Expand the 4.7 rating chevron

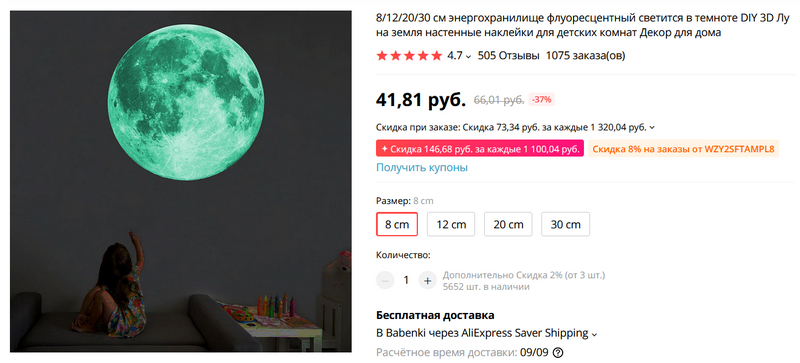(x=468, y=57)
